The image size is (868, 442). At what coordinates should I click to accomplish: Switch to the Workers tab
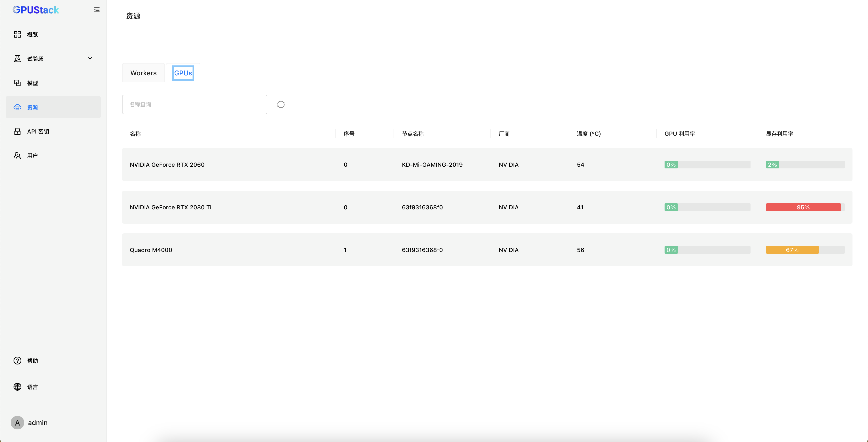tap(143, 73)
